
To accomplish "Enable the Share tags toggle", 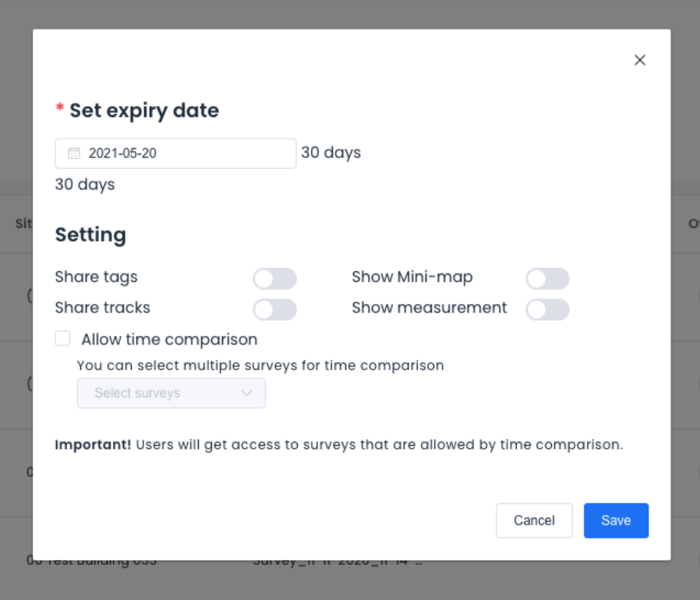I will coord(274,278).
